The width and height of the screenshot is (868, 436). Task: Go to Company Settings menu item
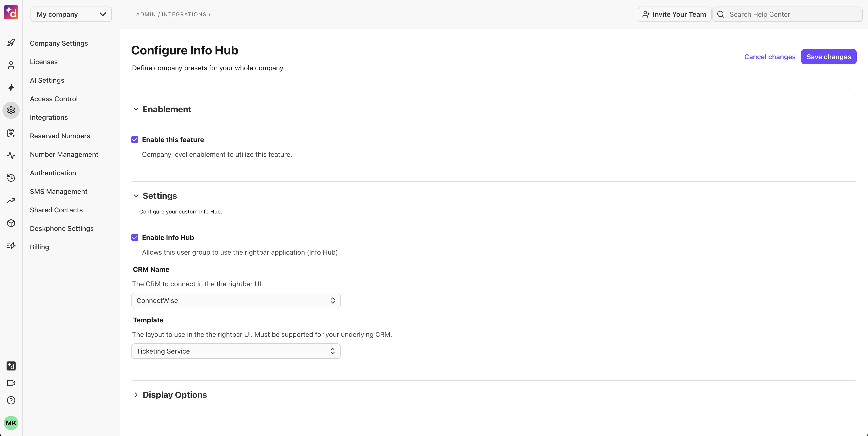coord(59,43)
